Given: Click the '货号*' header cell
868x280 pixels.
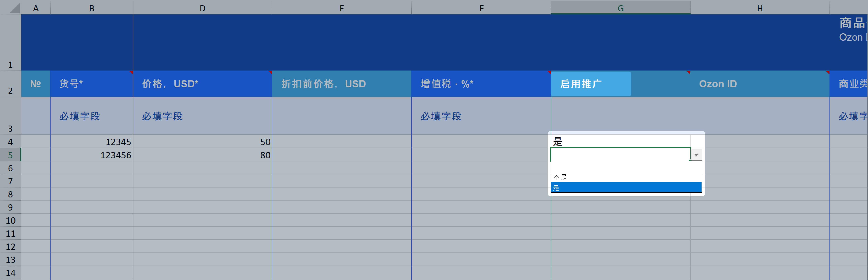Looking at the screenshot, I should click(92, 84).
